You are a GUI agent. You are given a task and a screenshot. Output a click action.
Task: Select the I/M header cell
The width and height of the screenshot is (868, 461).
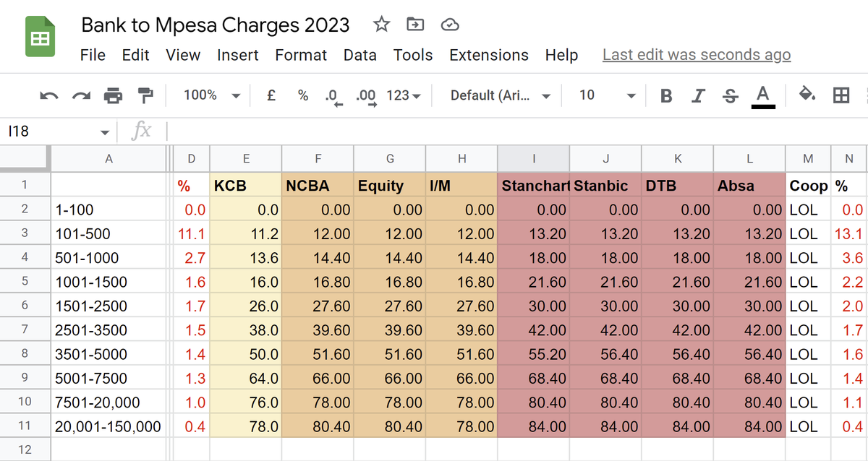click(461, 185)
